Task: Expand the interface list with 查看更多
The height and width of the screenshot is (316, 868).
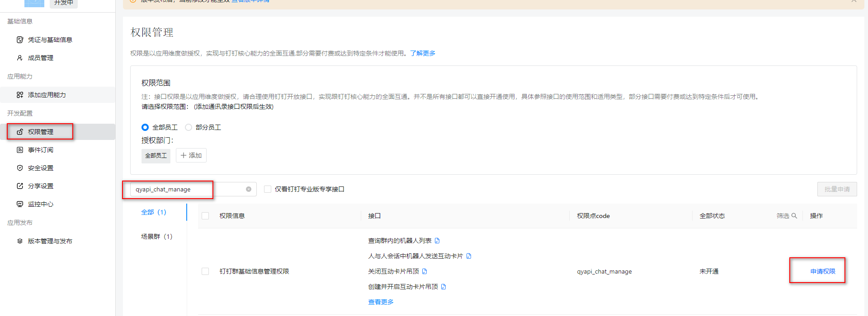Action: point(381,302)
